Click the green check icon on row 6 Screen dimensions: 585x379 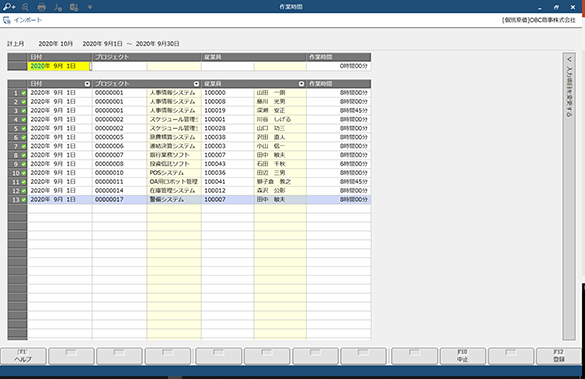point(24,138)
